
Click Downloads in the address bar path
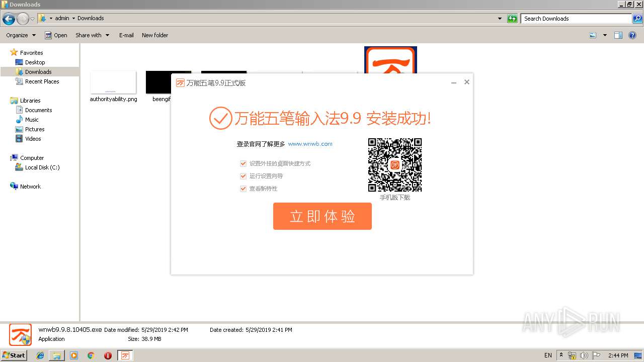(x=91, y=18)
